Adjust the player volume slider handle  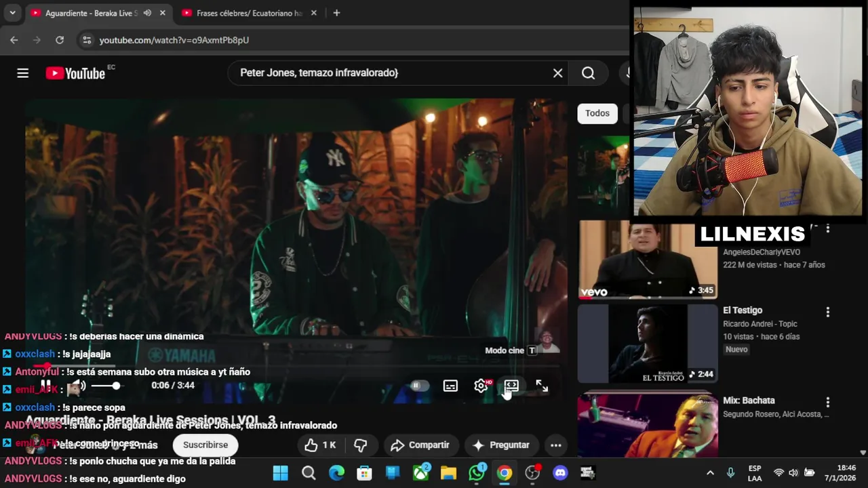point(116,386)
